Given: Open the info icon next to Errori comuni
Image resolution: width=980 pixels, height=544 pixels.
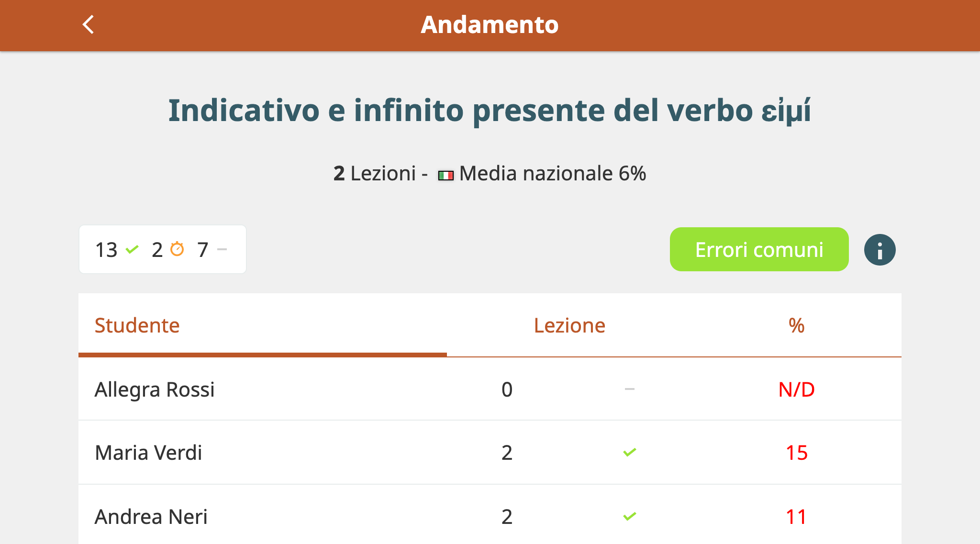Looking at the screenshot, I should point(880,250).
